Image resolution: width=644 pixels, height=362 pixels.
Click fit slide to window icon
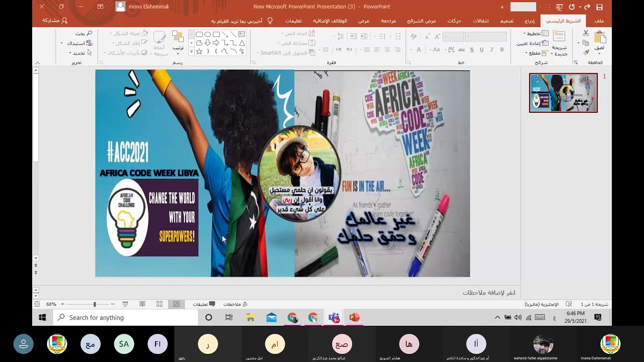[x=37, y=304]
